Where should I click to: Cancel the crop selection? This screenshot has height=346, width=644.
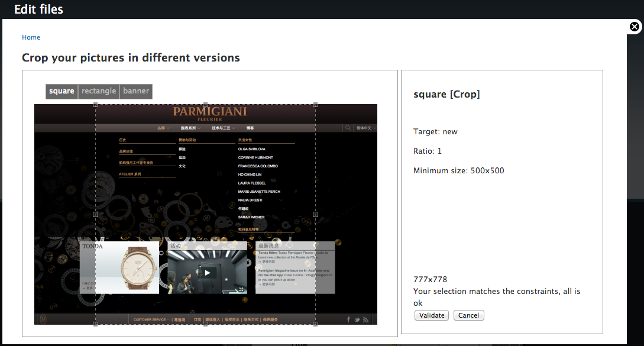(468, 315)
